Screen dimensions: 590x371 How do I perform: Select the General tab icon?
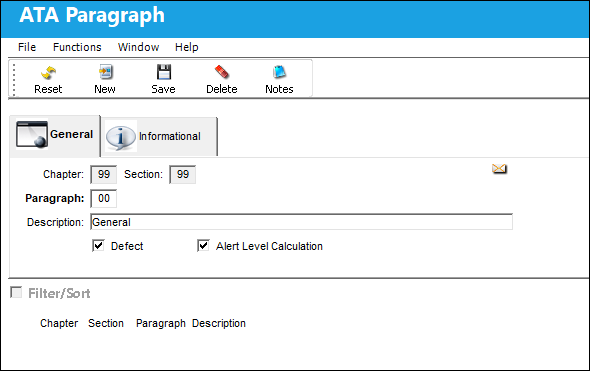tap(32, 135)
